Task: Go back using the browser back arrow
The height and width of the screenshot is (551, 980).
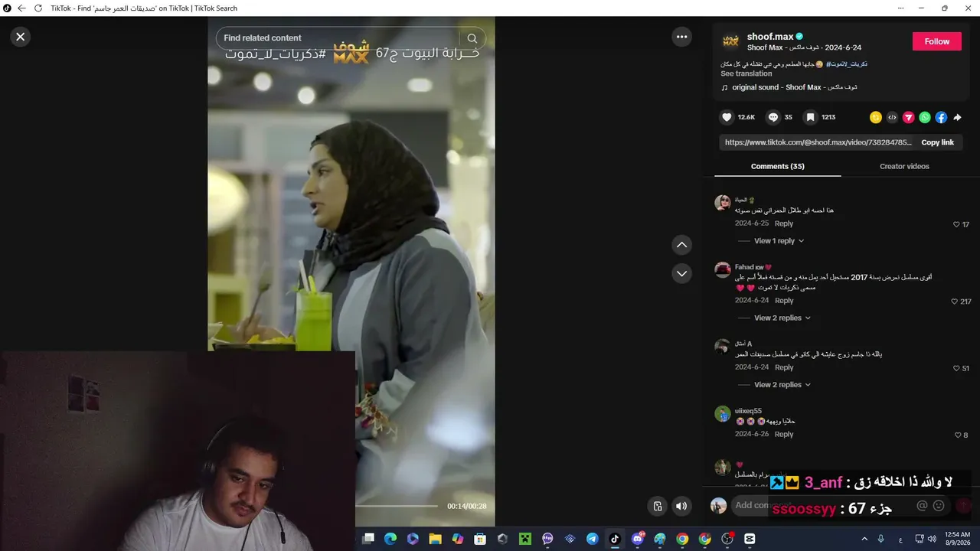Action: [21, 8]
